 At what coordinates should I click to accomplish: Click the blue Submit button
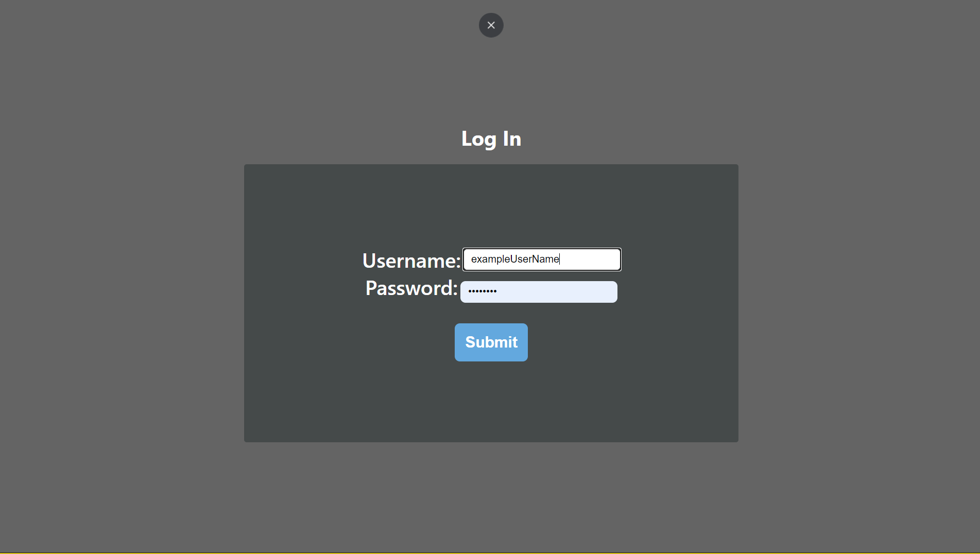[x=491, y=342]
